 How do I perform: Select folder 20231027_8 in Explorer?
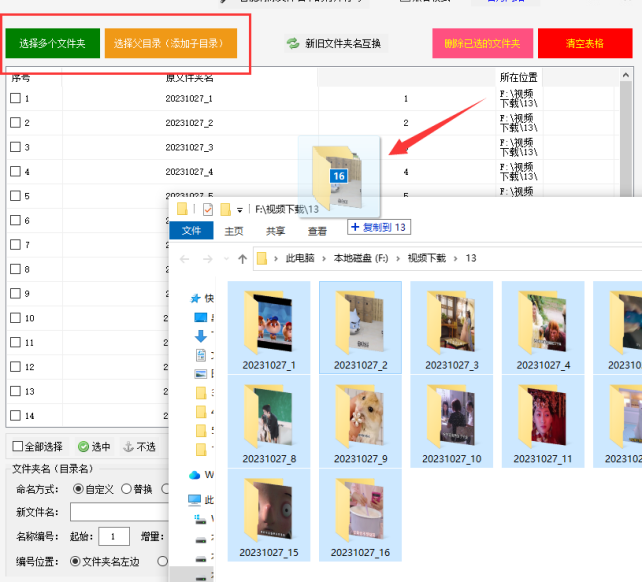[x=269, y=421]
